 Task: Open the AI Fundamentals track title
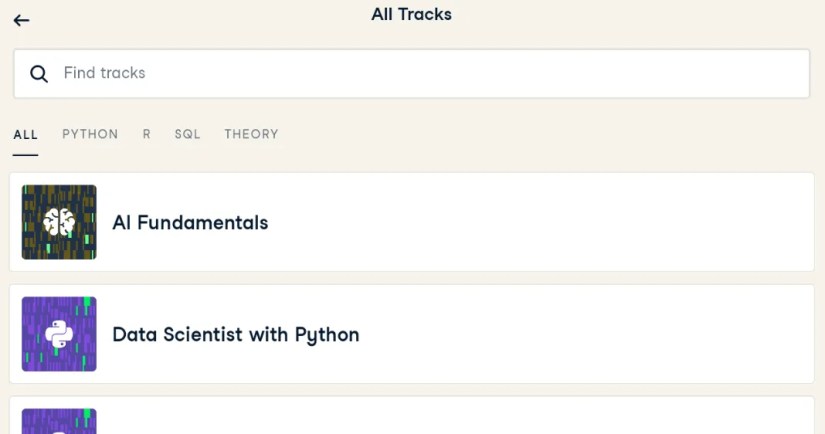tap(190, 223)
